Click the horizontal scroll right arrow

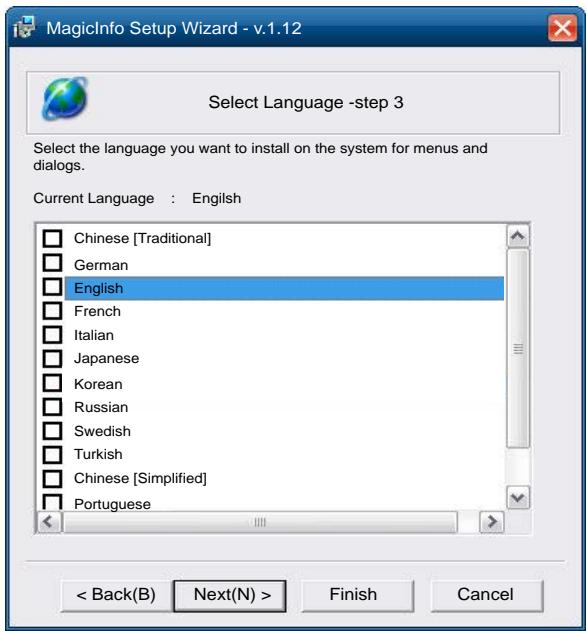pyautogui.click(x=492, y=522)
